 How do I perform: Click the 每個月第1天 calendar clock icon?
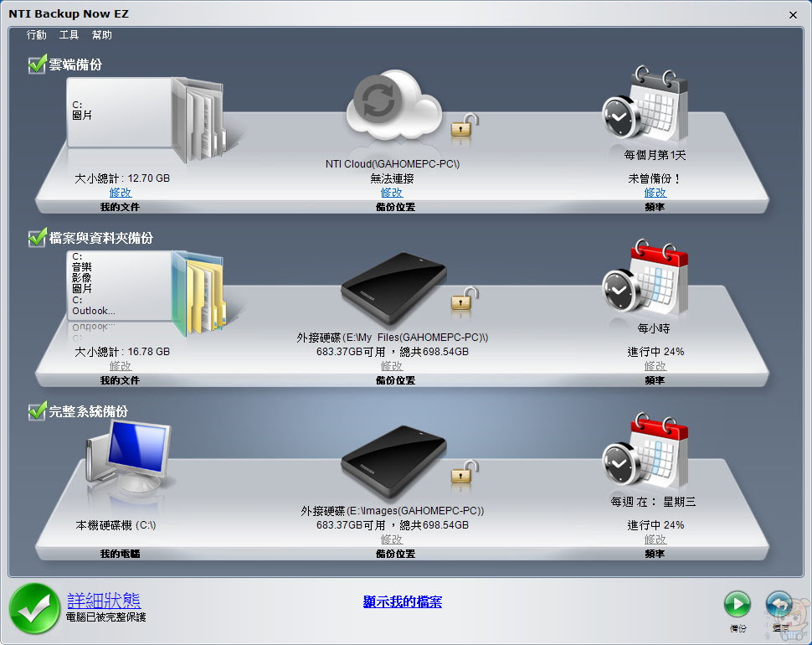click(x=645, y=103)
